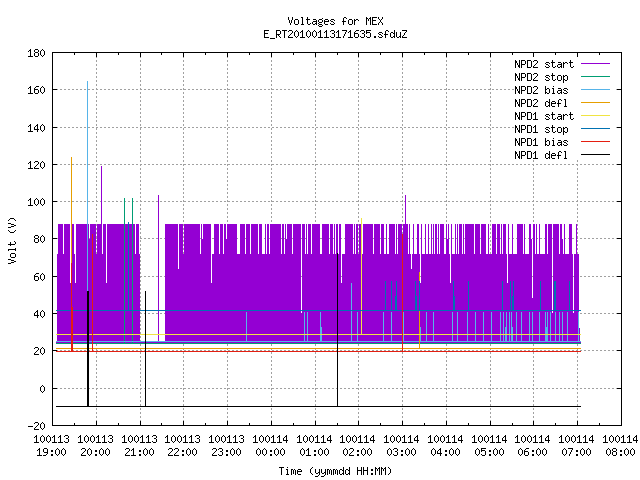Click the 'NPD2 bias' legend label
The width and height of the screenshot is (640, 480).
tap(541, 90)
